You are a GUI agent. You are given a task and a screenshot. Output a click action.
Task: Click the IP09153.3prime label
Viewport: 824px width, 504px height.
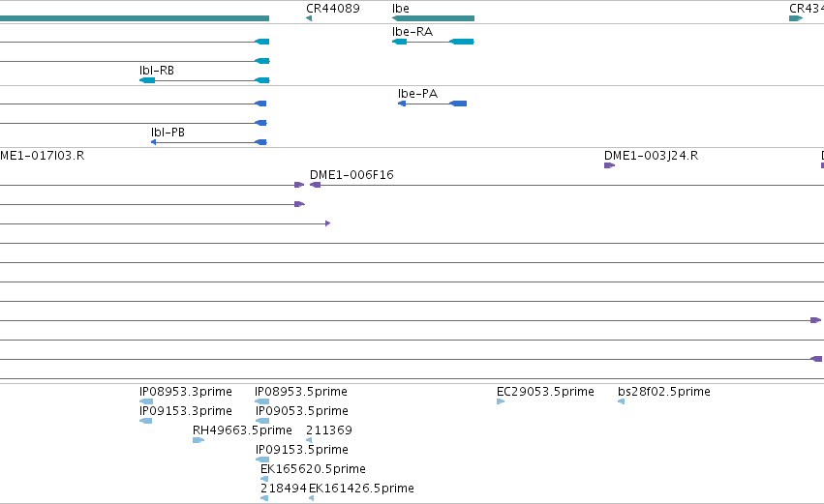click(186, 410)
